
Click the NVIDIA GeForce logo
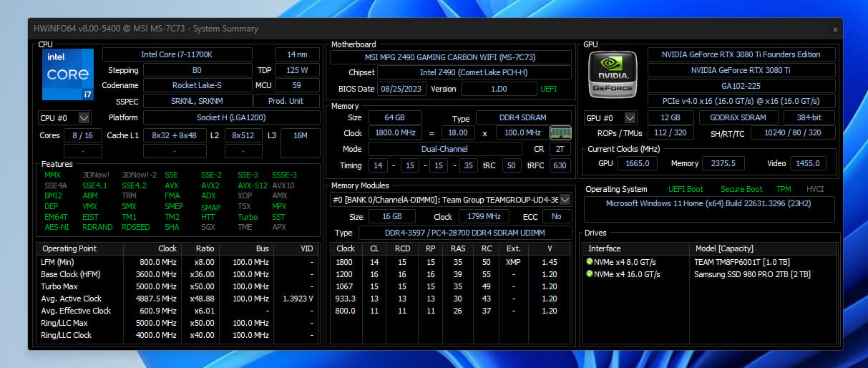[x=613, y=74]
